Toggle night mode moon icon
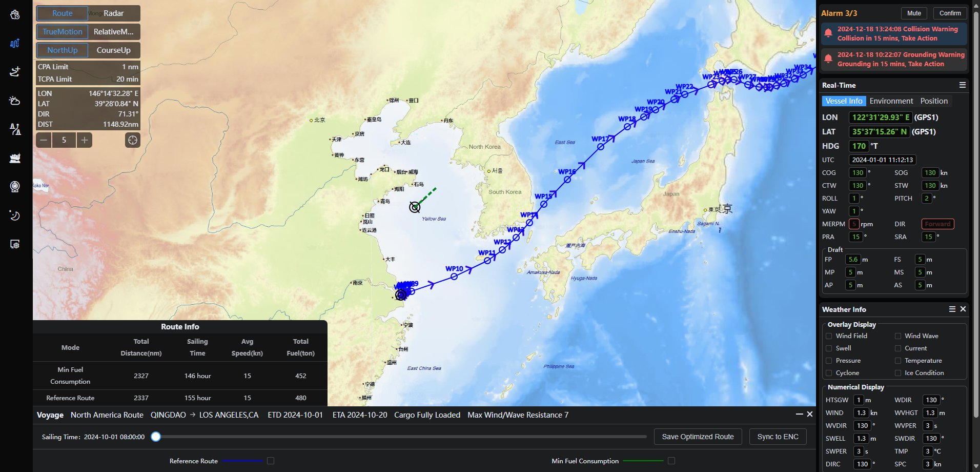This screenshot has width=980, height=472. click(x=15, y=215)
